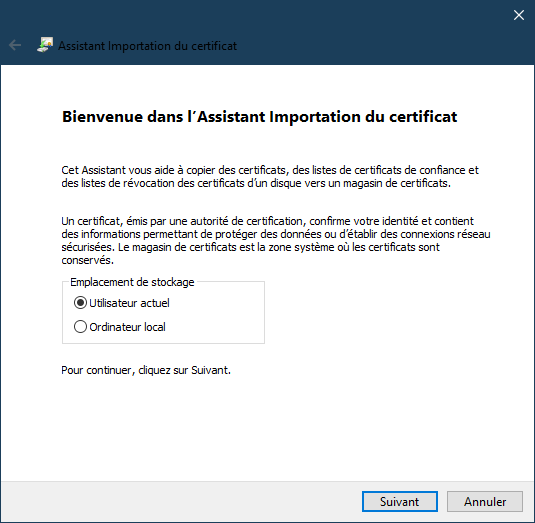The image size is (535, 523).
Task: Click the "Pour continuer, cliquez sur Suivant" text
Action: click(146, 370)
